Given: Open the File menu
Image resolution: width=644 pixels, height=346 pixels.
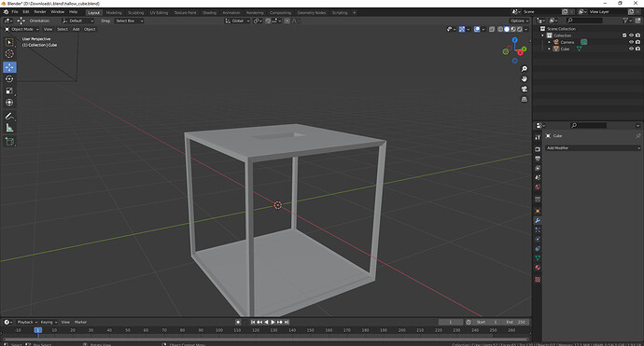Looking at the screenshot, I should click(x=15, y=12).
